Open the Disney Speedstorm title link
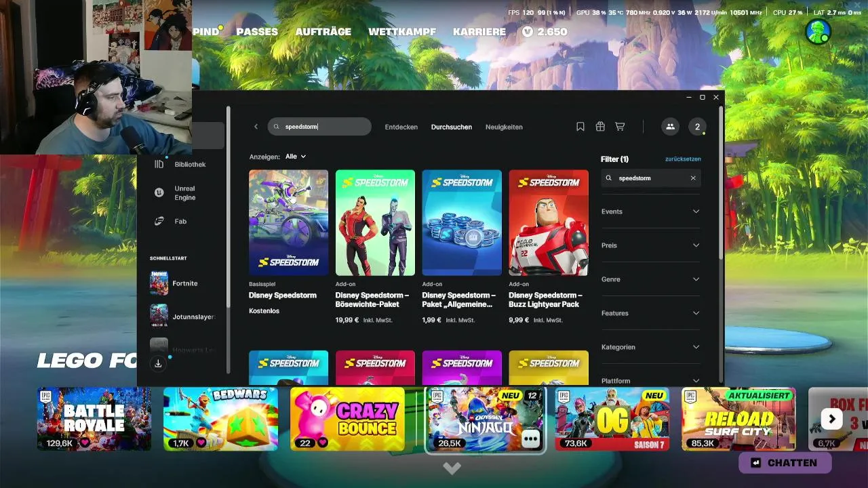 pyautogui.click(x=283, y=296)
